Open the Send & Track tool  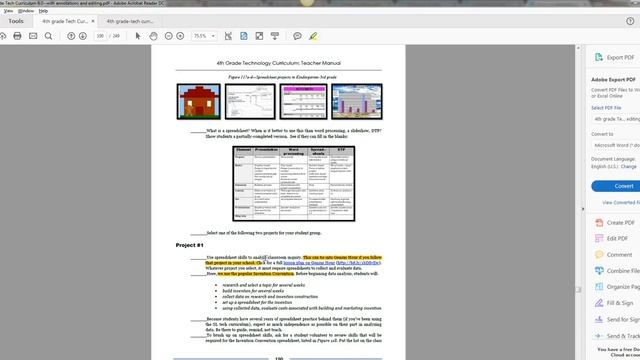(x=617, y=336)
